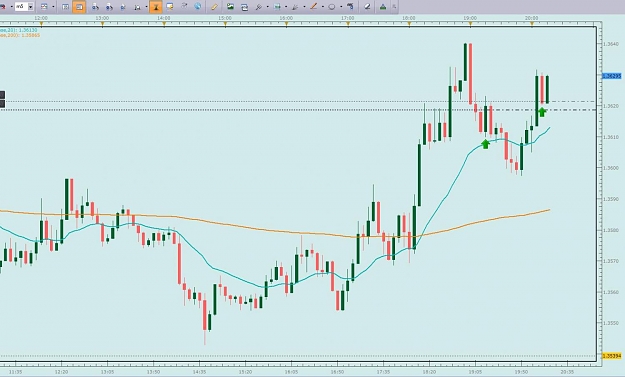625x377 pixels.
Task: Expand the chart type dropdown arrow
Action: pyautogui.click(x=53, y=7)
